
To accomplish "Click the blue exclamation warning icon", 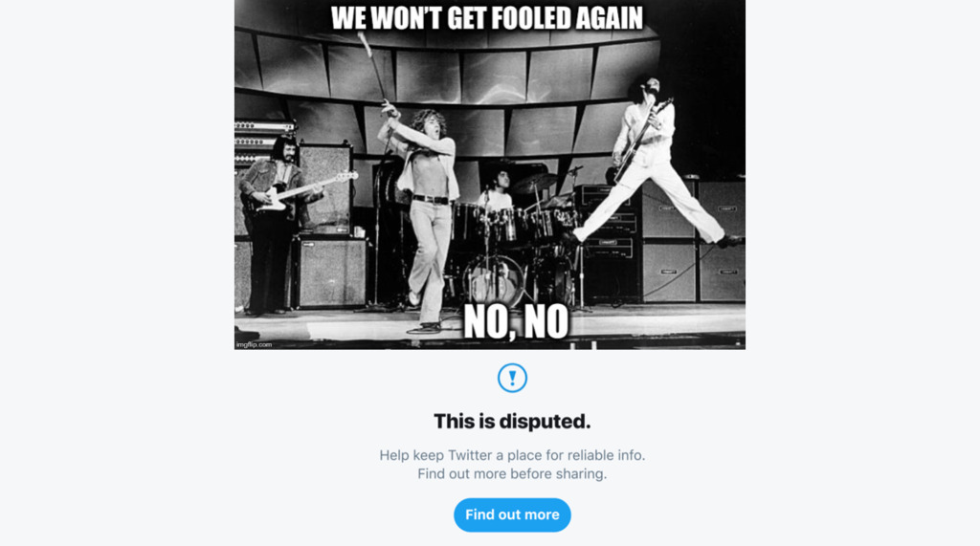I will point(512,378).
